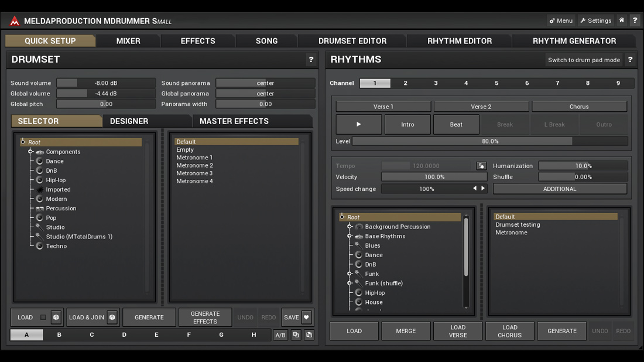Select preset slot H
The width and height of the screenshot is (644, 362).
(254, 335)
